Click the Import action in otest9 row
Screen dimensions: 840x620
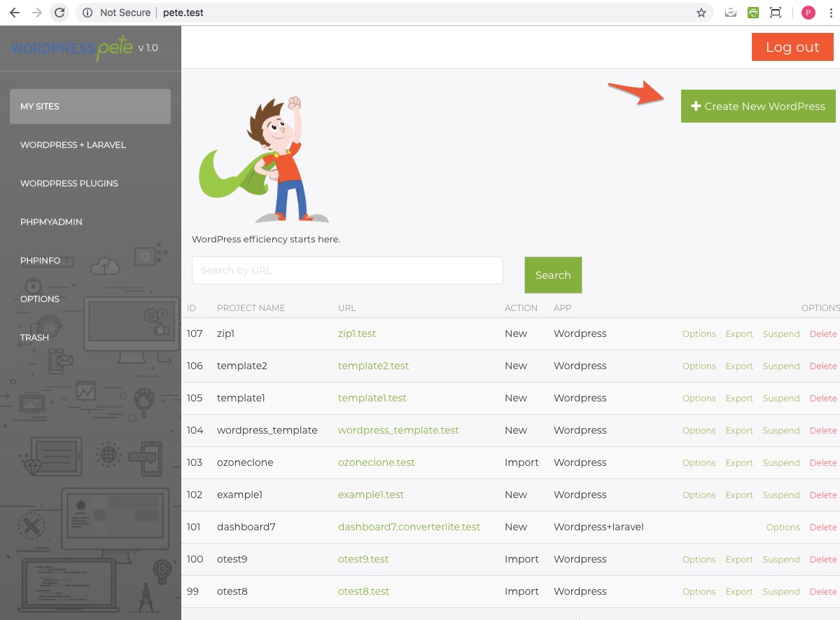tap(521, 559)
